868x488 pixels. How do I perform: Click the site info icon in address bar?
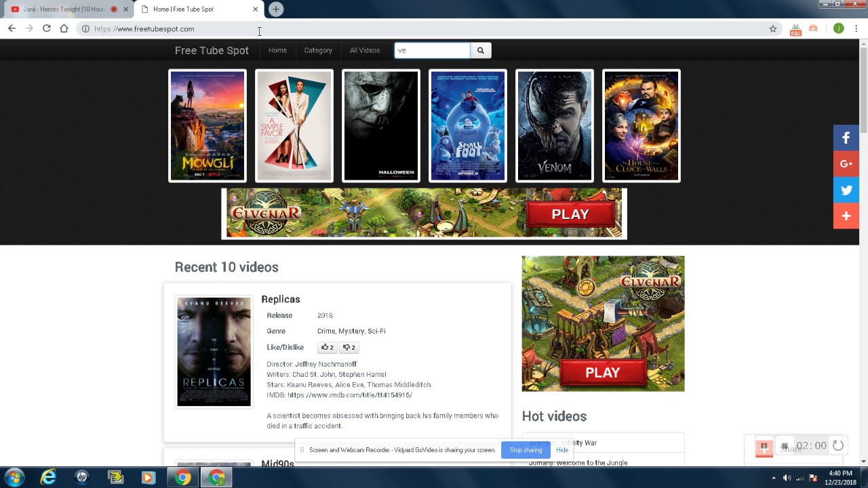(85, 28)
